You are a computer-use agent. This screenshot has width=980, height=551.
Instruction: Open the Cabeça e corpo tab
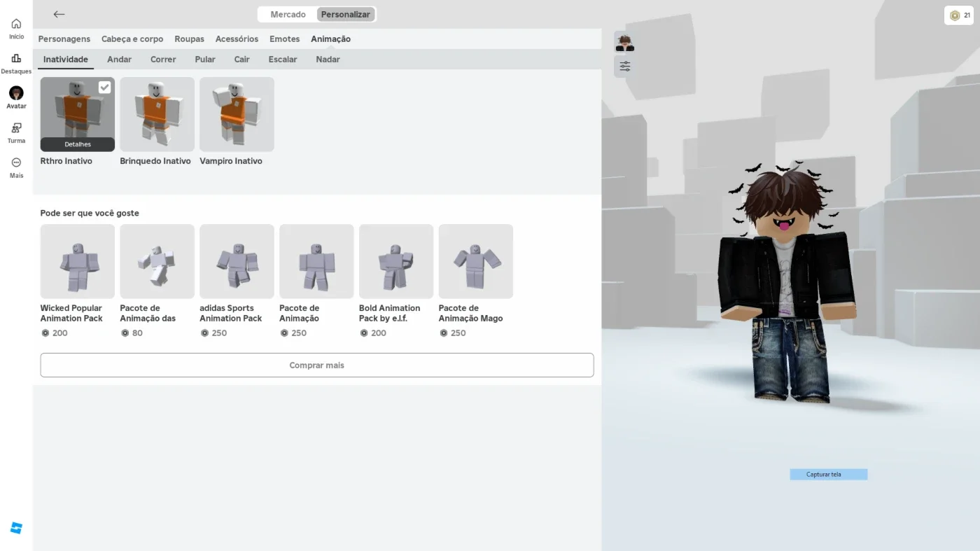tap(132, 39)
